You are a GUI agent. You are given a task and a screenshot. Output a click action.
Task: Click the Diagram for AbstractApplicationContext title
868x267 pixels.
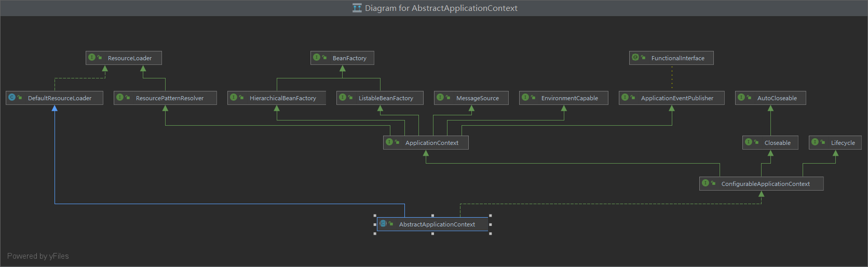(441, 8)
